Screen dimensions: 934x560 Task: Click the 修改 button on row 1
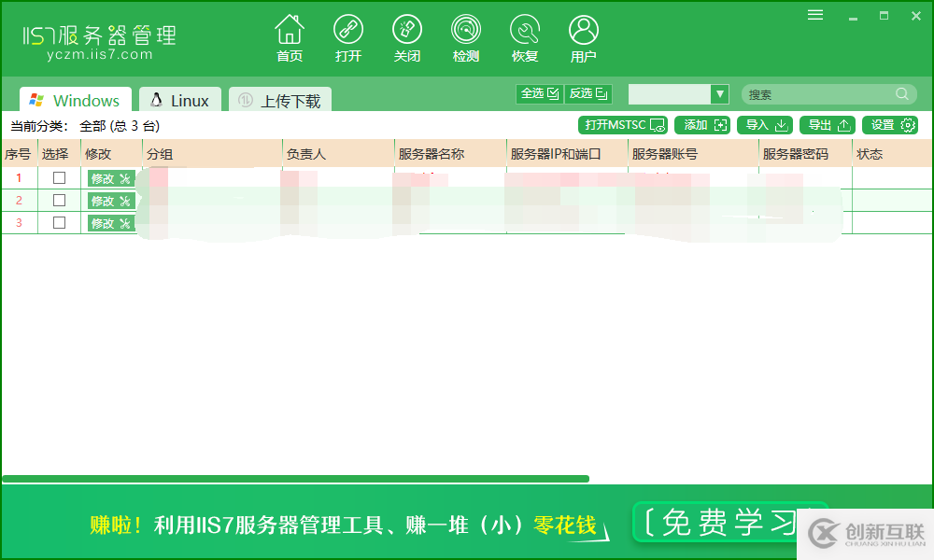click(x=109, y=177)
